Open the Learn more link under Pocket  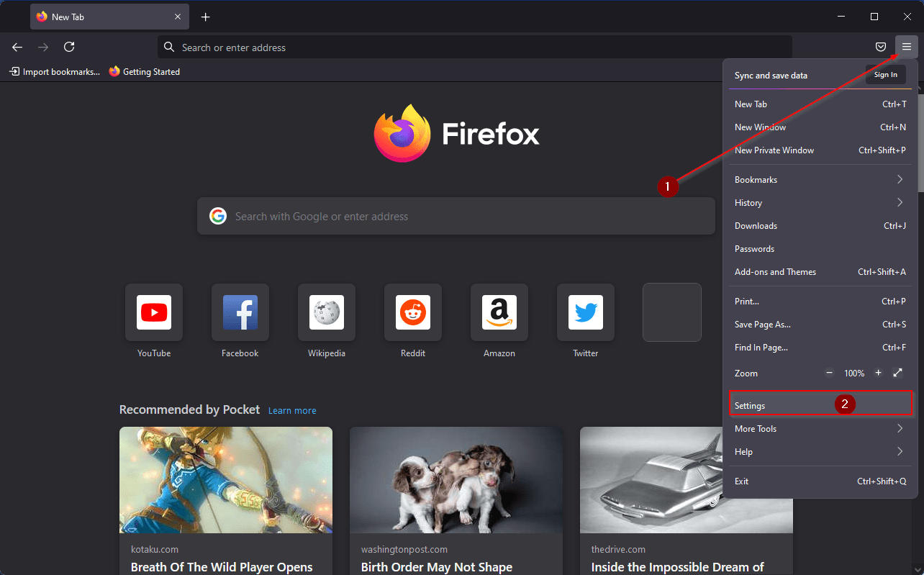coord(292,409)
